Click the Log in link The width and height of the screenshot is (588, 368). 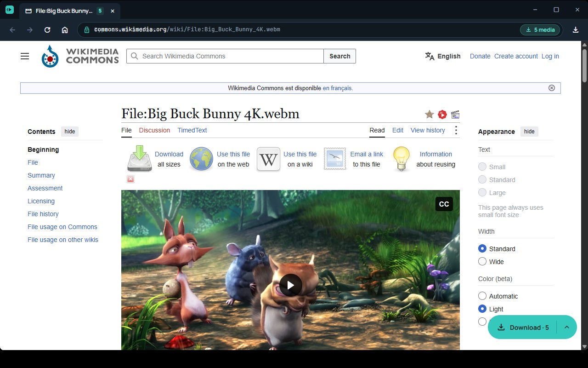coord(550,56)
